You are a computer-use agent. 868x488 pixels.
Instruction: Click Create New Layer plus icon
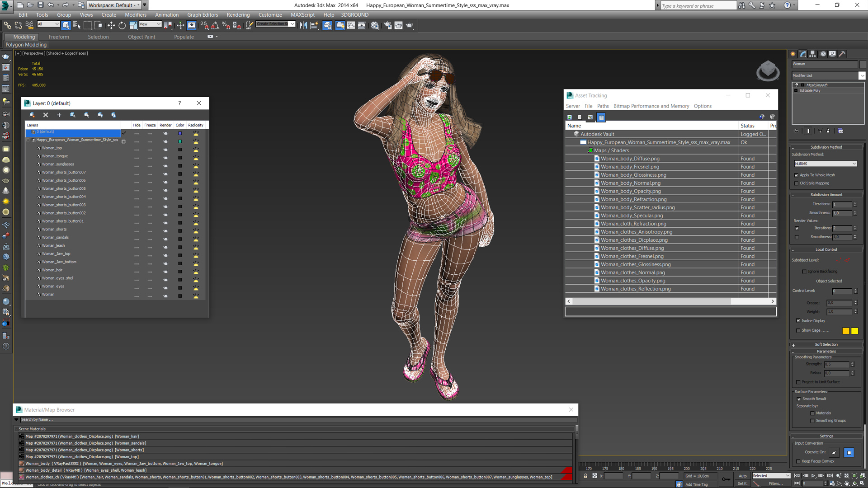tap(59, 115)
